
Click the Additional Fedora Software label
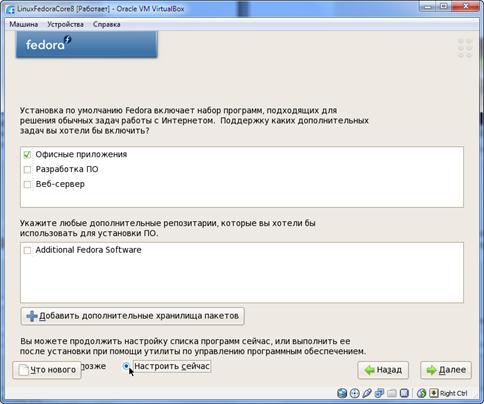click(x=89, y=250)
